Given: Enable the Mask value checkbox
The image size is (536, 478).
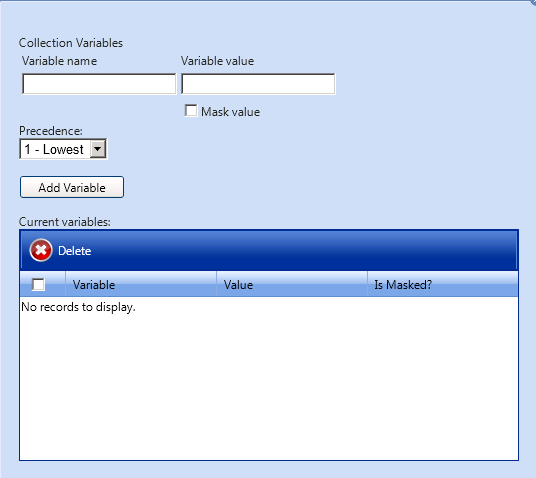Looking at the screenshot, I should point(191,110).
